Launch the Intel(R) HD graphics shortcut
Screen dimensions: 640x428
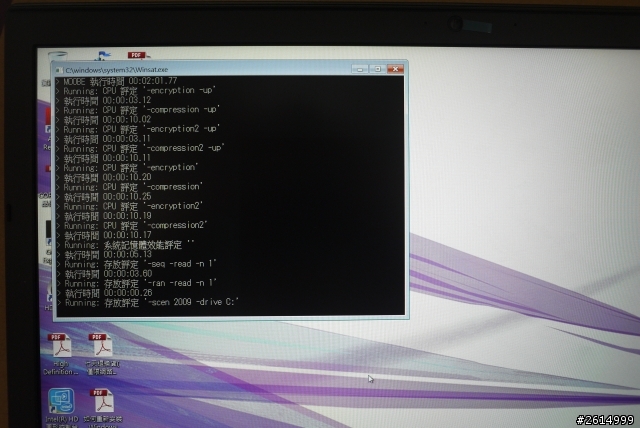coord(62,406)
